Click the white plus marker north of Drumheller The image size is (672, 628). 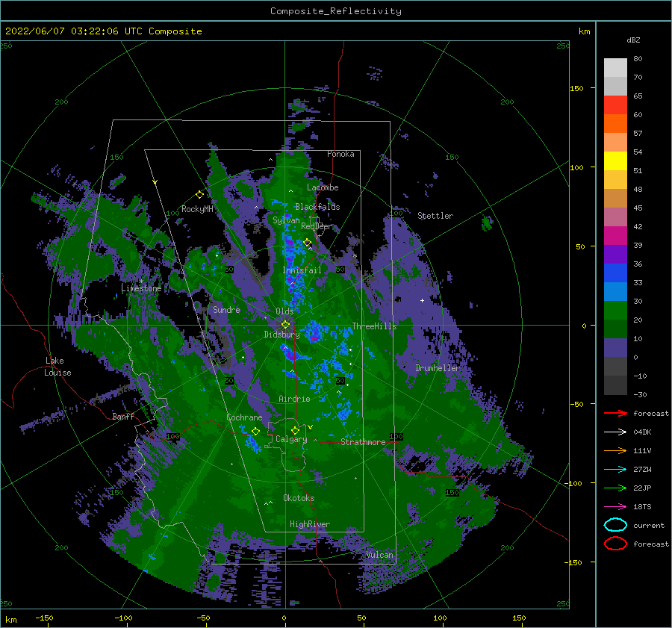[x=422, y=300]
